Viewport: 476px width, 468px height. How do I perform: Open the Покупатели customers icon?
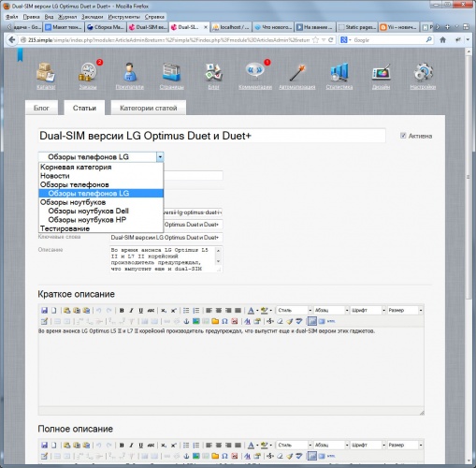129,72
